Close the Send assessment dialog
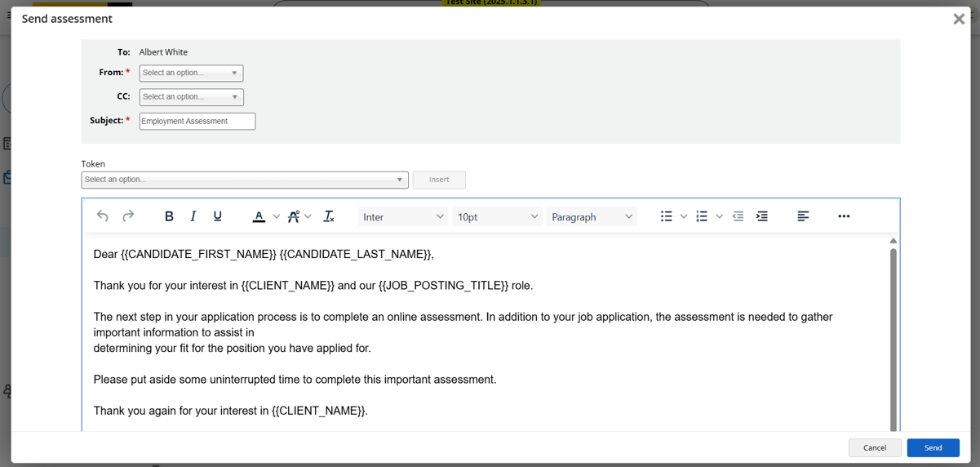980x467 pixels. [959, 19]
